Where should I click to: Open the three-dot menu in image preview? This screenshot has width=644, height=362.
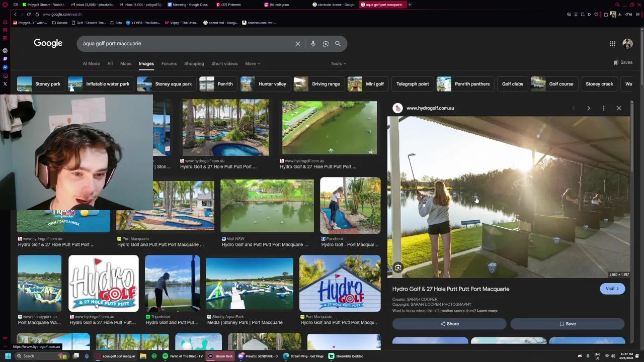click(x=604, y=108)
